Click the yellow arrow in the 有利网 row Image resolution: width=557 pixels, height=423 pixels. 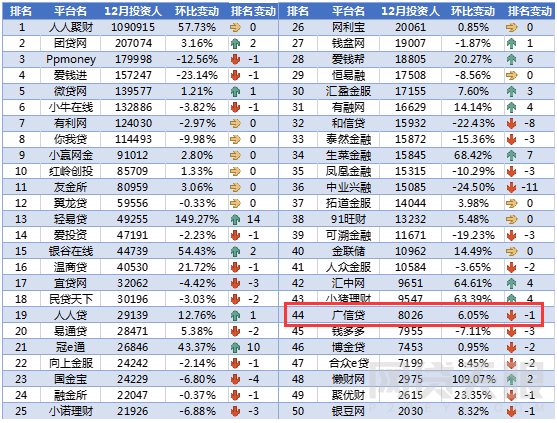click(235, 123)
